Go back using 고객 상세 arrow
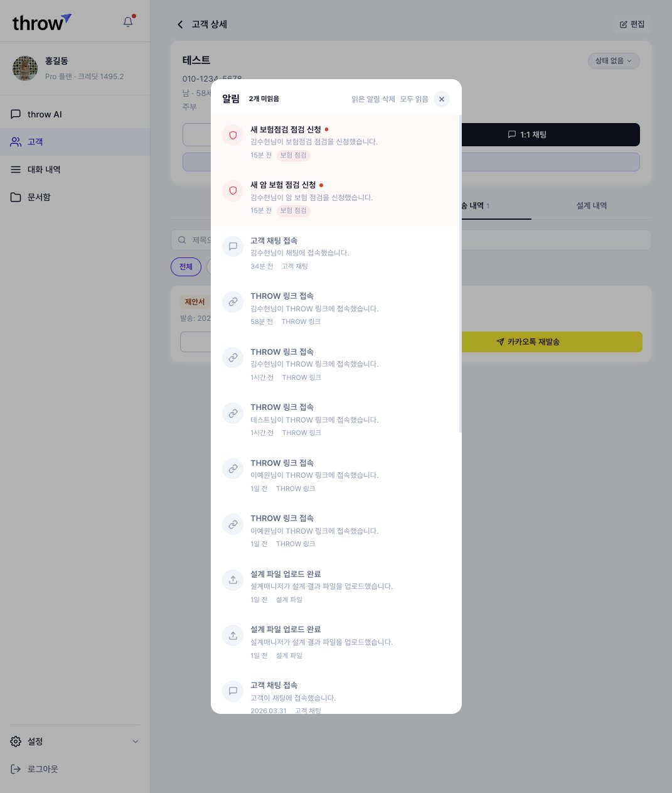 [x=180, y=24]
